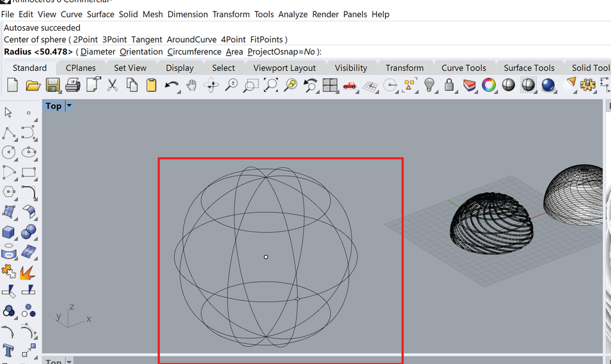611x364 pixels.
Task: Open the Set CPlane grid icon
Action: (370, 86)
